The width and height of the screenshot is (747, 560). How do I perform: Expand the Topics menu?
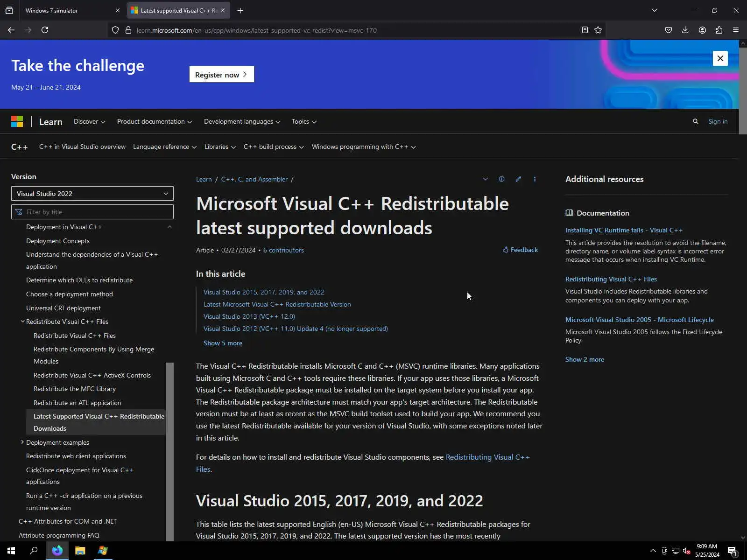(304, 121)
